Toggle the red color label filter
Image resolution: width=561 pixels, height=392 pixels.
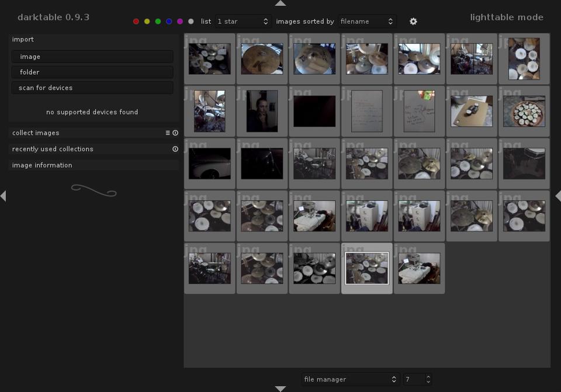[136, 22]
